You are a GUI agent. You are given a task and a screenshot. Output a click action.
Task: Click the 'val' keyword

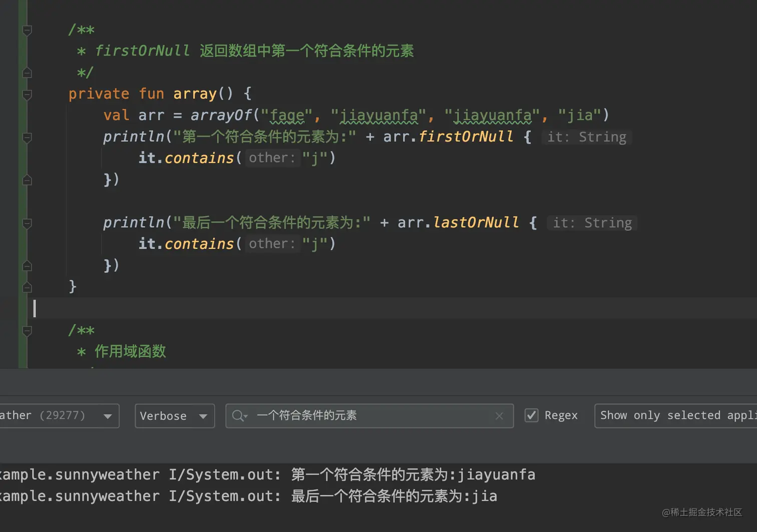point(116,116)
